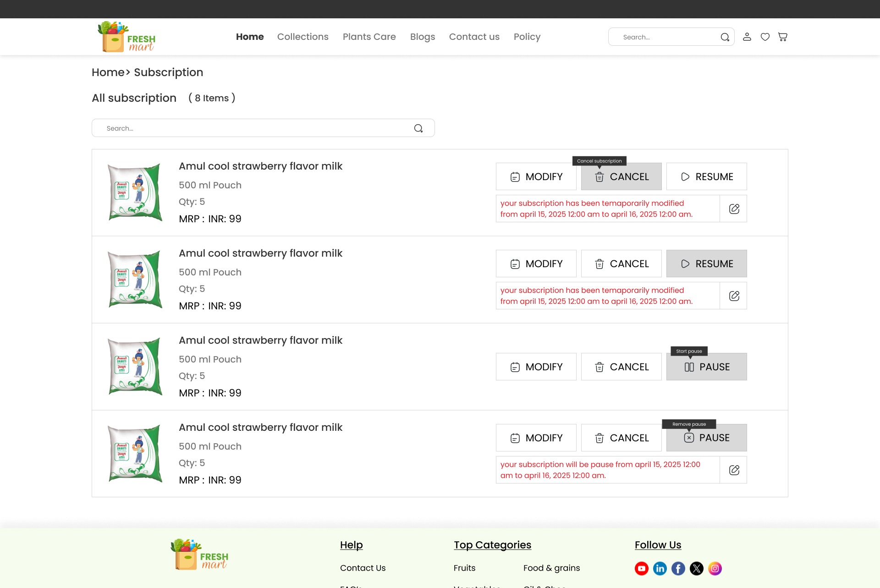Open the shopping cart icon
Viewport: 880px width, 588px height.
[x=783, y=37]
